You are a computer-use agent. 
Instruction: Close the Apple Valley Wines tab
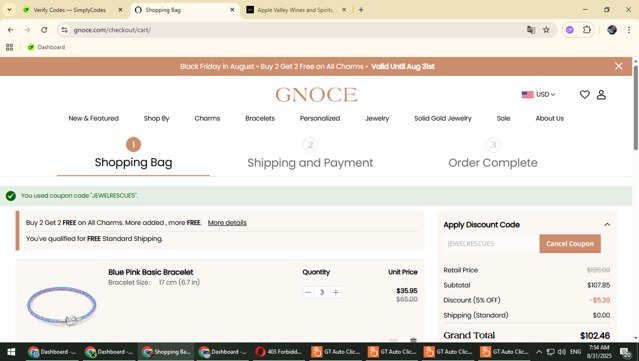344,10
